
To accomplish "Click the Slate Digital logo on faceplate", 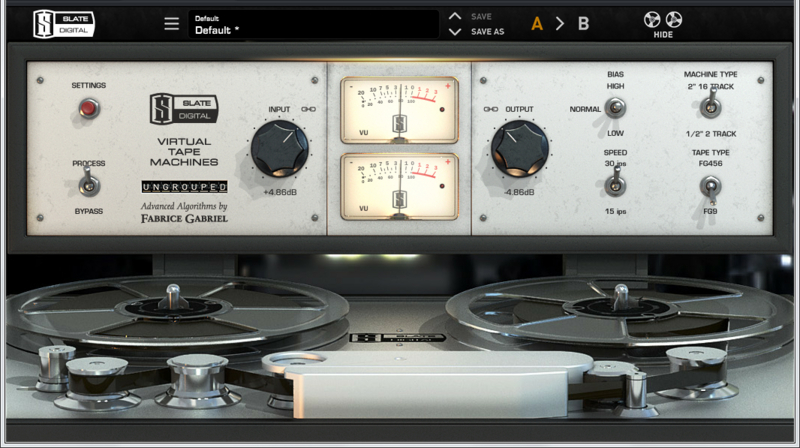I will 184,108.
